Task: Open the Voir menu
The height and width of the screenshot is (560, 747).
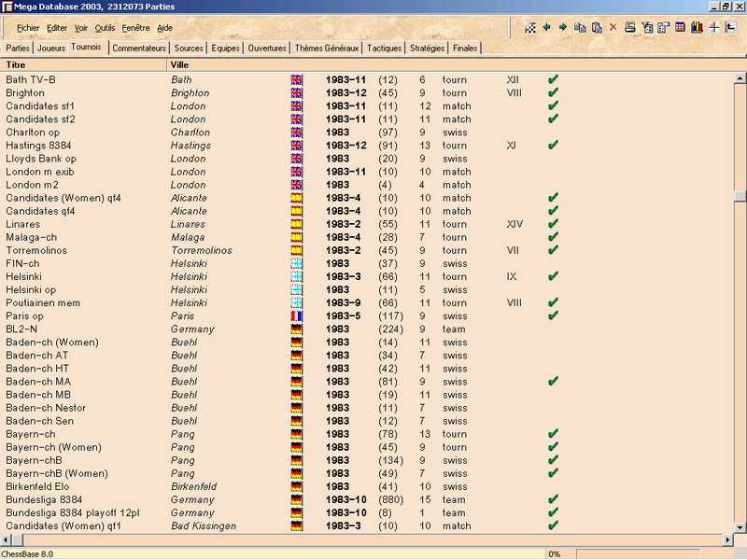Action: point(81,28)
